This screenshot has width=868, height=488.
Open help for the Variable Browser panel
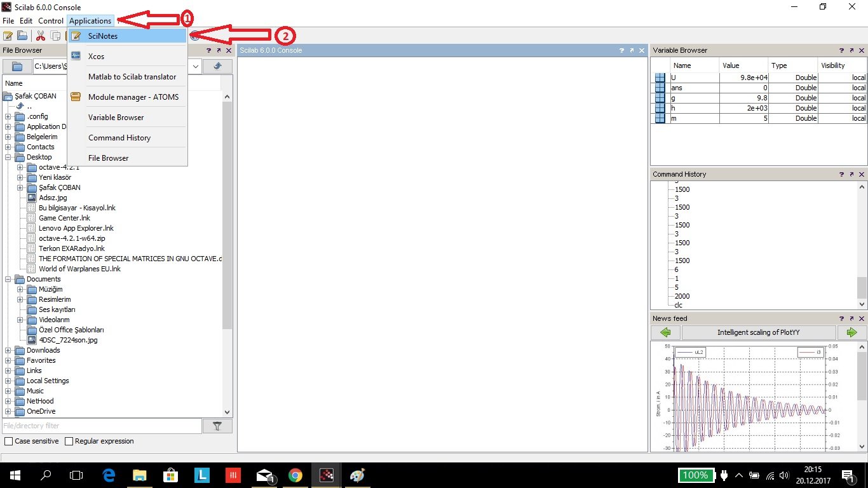tap(841, 50)
